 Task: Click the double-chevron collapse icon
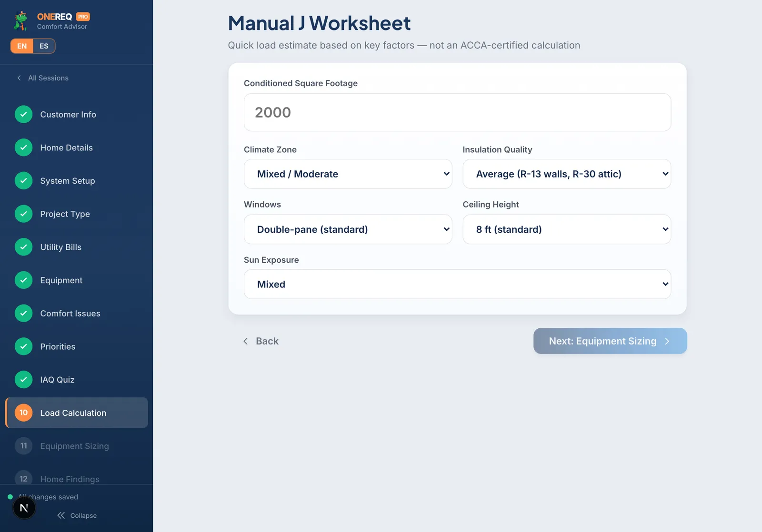[61, 515]
